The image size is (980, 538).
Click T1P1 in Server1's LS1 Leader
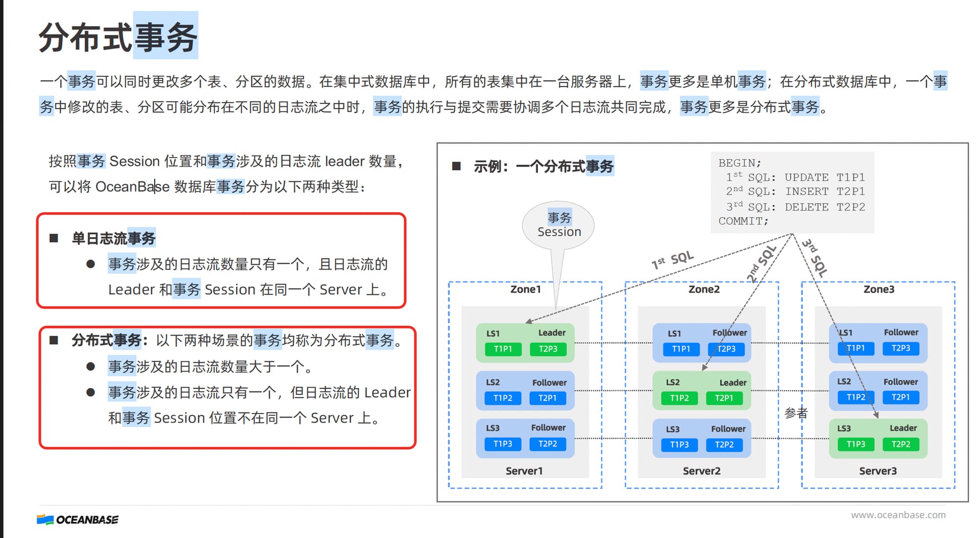(503, 349)
